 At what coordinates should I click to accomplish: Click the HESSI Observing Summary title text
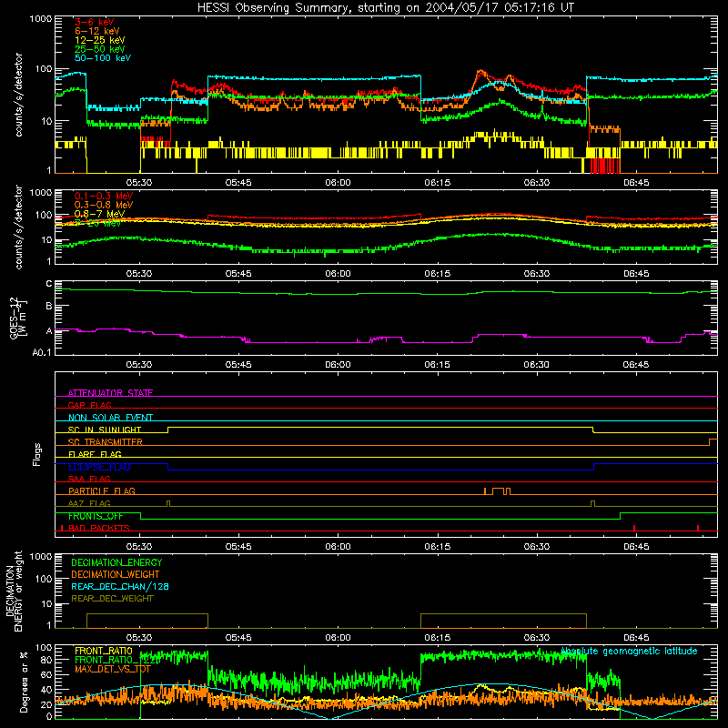click(x=385, y=8)
